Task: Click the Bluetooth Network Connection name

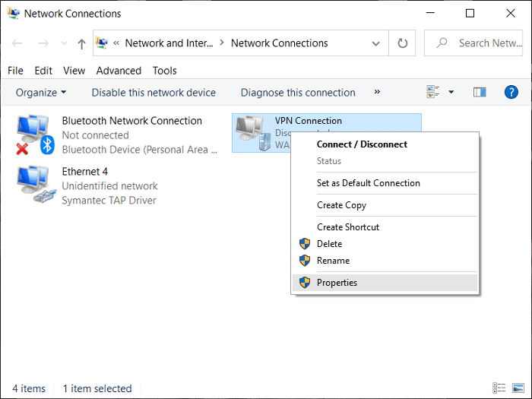Action: pyautogui.click(x=131, y=121)
